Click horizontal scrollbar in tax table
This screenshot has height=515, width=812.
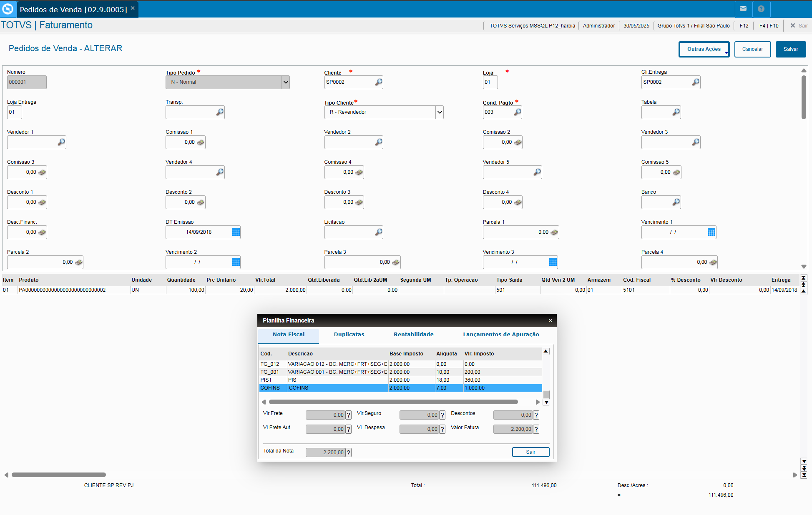[x=393, y=402]
